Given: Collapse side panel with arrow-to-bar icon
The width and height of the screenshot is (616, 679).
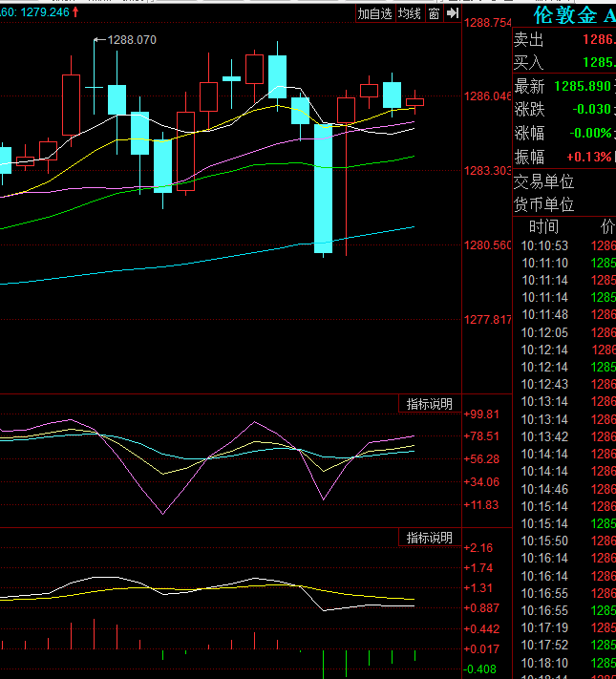Looking at the screenshot, I should click(x=452, y=13).
